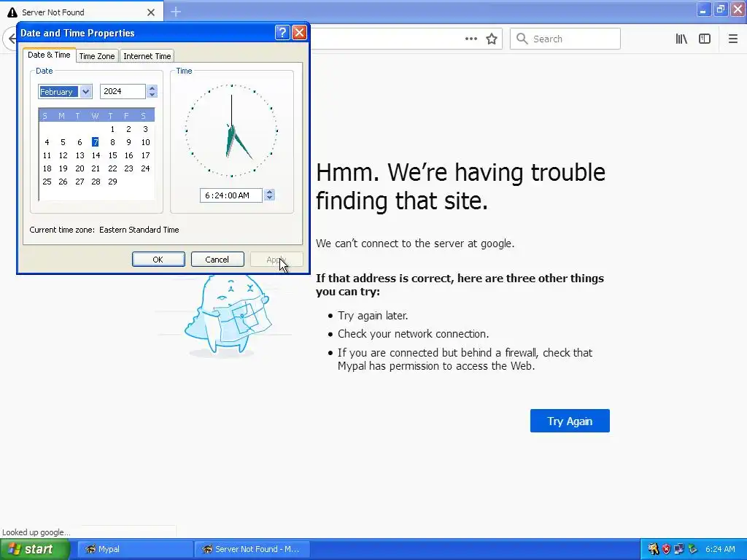Select the Date & Time tab
The height and width of the screenshot is (560, 747).
(49, 55)
